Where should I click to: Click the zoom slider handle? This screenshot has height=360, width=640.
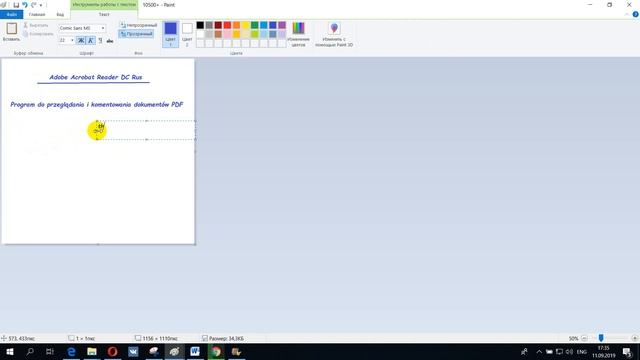coord(601,338)
